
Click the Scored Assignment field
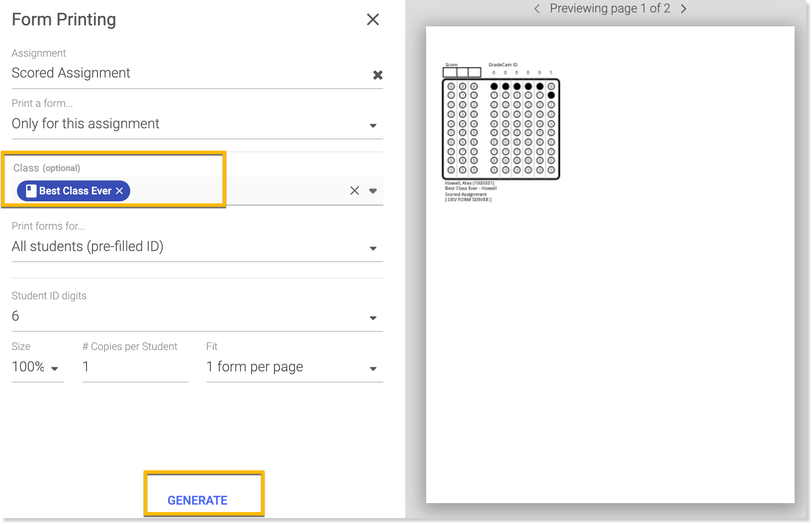(189, 73)
